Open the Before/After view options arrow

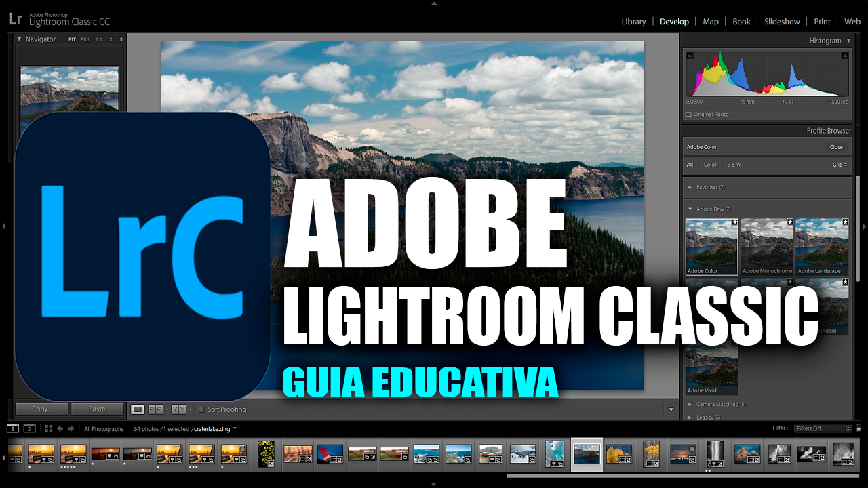pyautogui.click(x=190, y=409)
